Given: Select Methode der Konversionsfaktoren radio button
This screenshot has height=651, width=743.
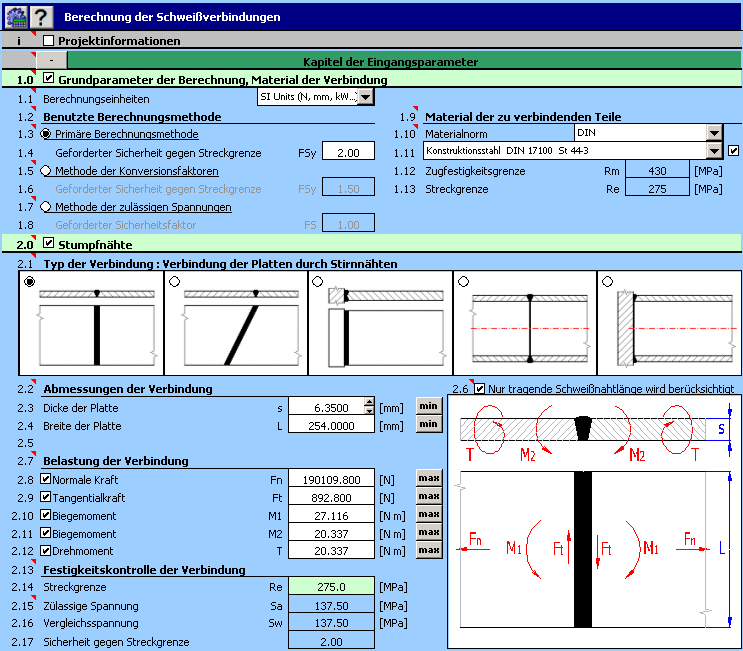Looking at the screenshot, I should point(46,171).
